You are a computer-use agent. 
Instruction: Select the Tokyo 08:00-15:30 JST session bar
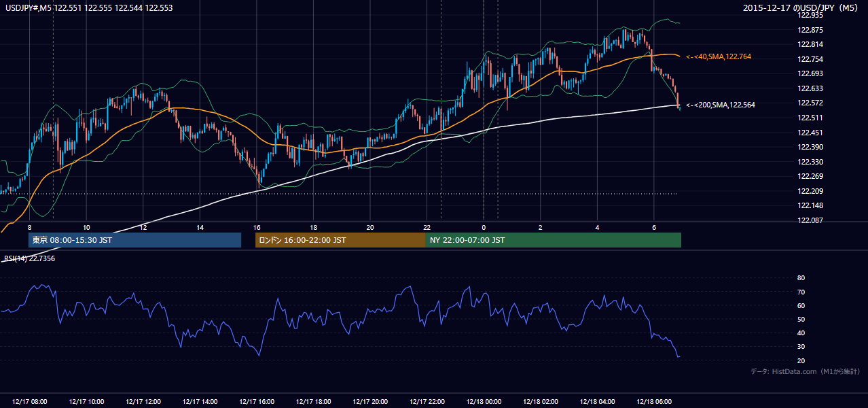pyautogui.click(x=134, y=240)
